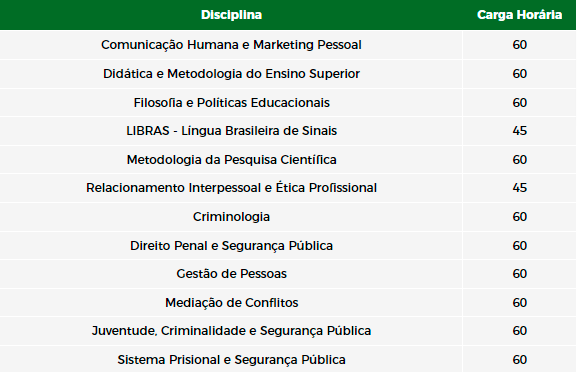The image size is (577, 372).
Task: Click the 60 hours value for Criminologia
Action: point(520,217)
